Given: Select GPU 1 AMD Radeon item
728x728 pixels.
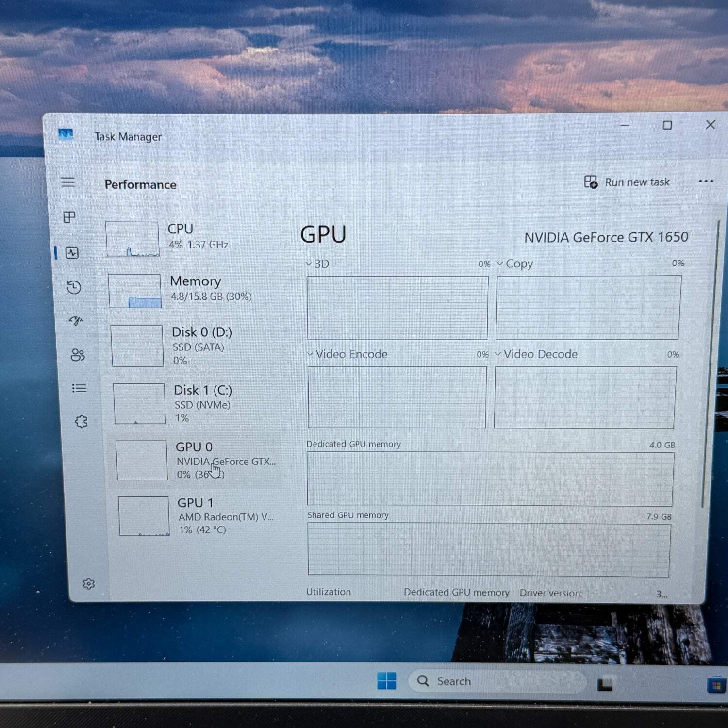Looking at the screenshot, I should pos(199,516).
